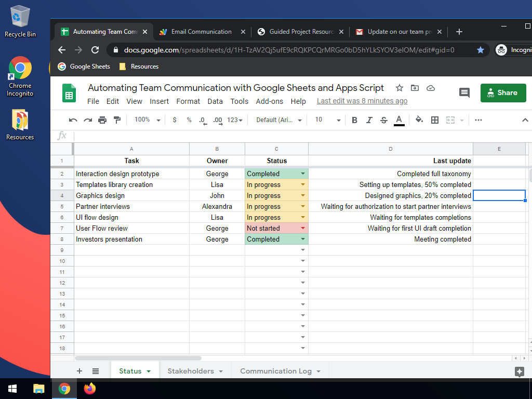Open the fill color picker
The image size is (532, 399).
pos(419,120)
